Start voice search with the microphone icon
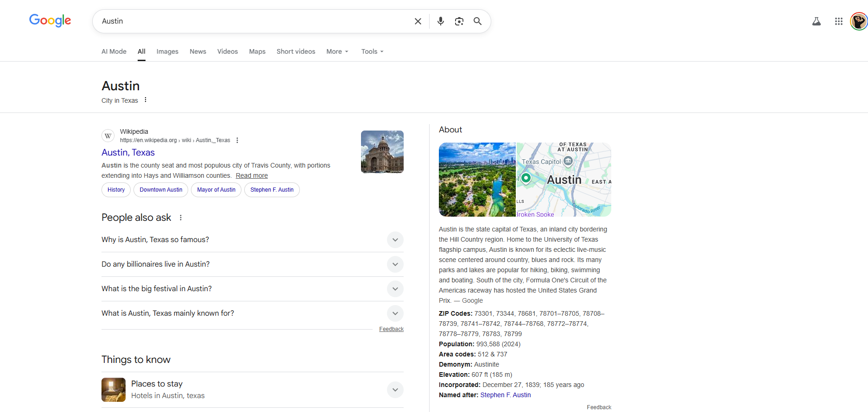868x412 pixels. 440,21
